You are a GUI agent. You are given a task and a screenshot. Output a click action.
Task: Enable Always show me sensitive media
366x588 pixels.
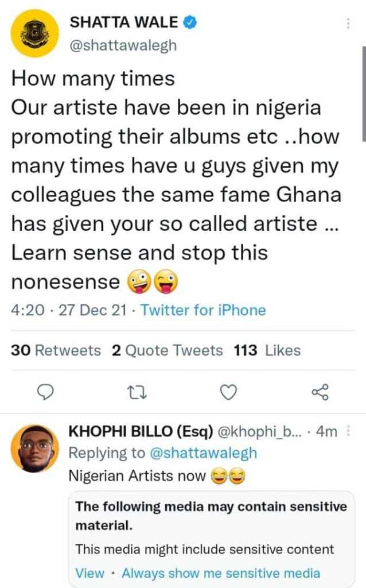click(x=221, y=572)
